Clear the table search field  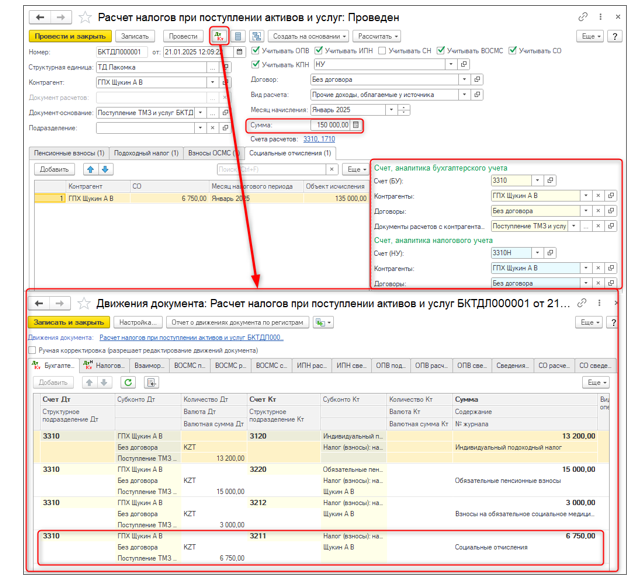coord(332,169)
